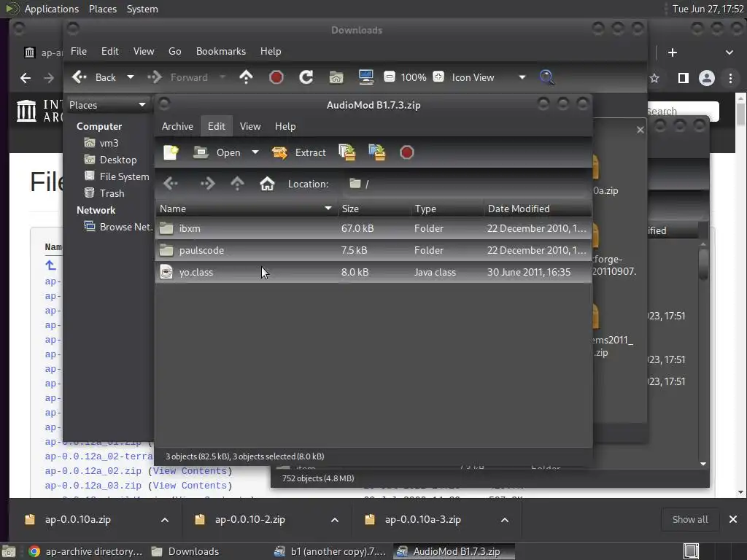Click the Back button in Downloads window
Screen dimensions: 747x560
(94, 77)
